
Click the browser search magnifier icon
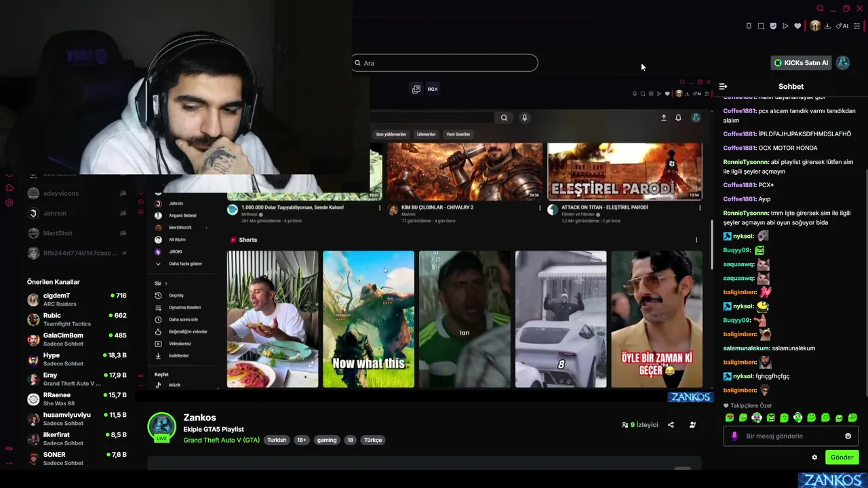coord(820,9)
